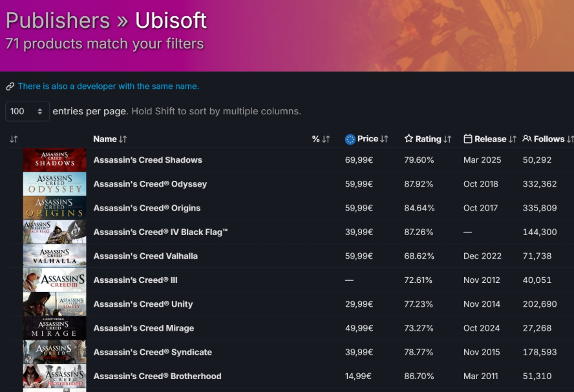Open Assassin's Creed Brotherhood product page
Image resolution: width=574 pixels, height=392 pixels.
tap(158, 377)
